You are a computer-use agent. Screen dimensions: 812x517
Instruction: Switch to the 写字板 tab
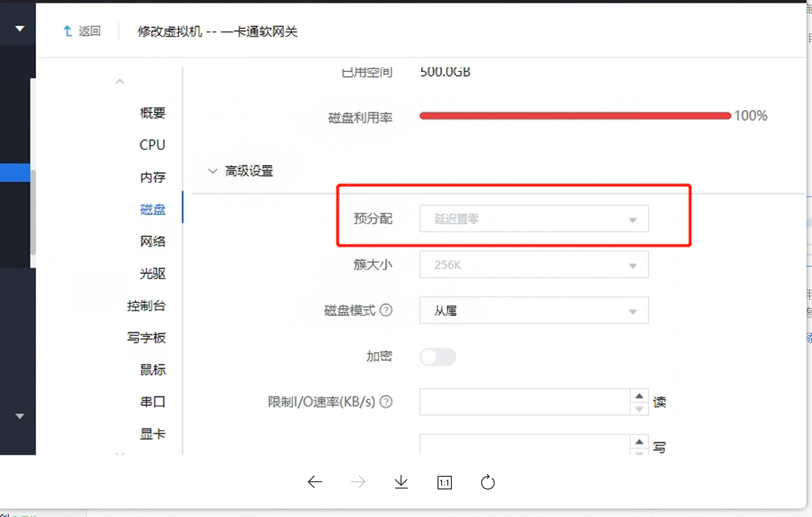click(146, 338)
